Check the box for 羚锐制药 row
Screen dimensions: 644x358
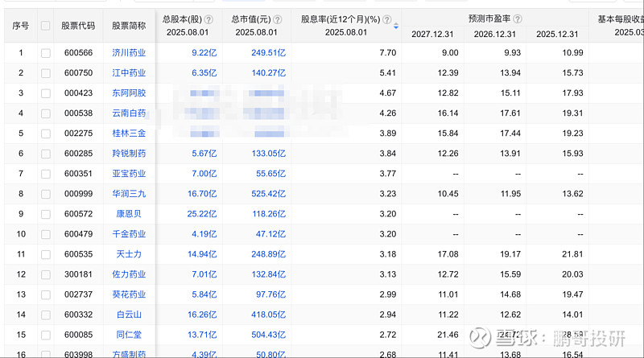[46, 154]
